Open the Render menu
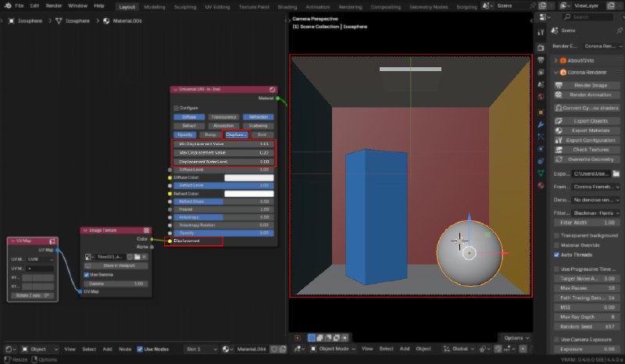 [53, 6]
